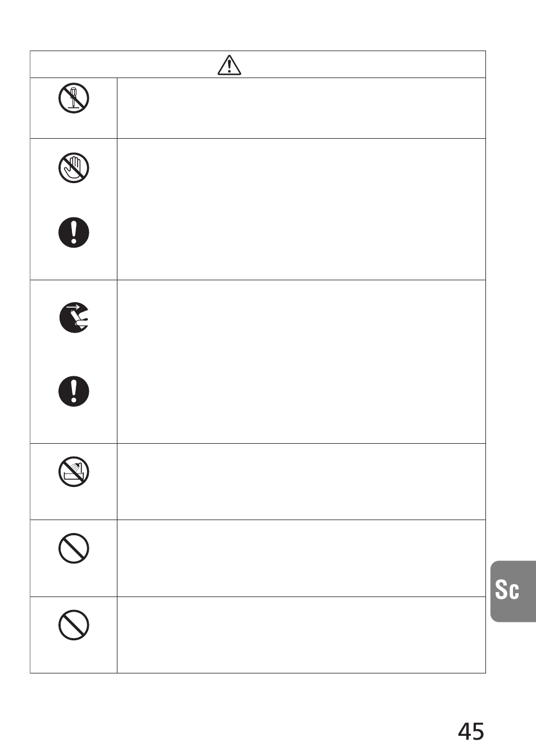Click the exclamation icon below the hand icon
This screenshot has width=536, height=756.
click(74, 233)
